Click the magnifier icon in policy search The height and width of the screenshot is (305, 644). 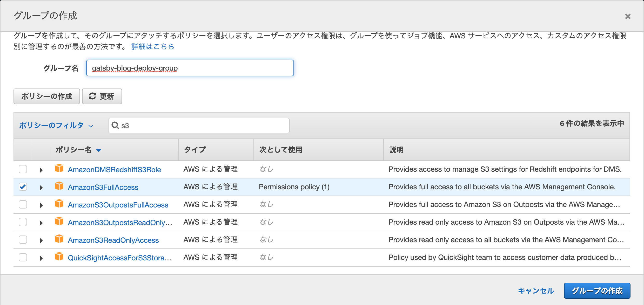click(x=115, y=126)
